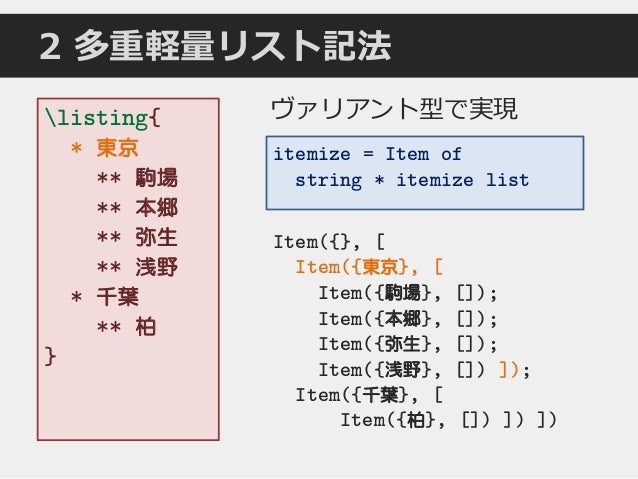Click the heading 'ヴァリアント型で実現'
The image size is (638, 479).
394,109
